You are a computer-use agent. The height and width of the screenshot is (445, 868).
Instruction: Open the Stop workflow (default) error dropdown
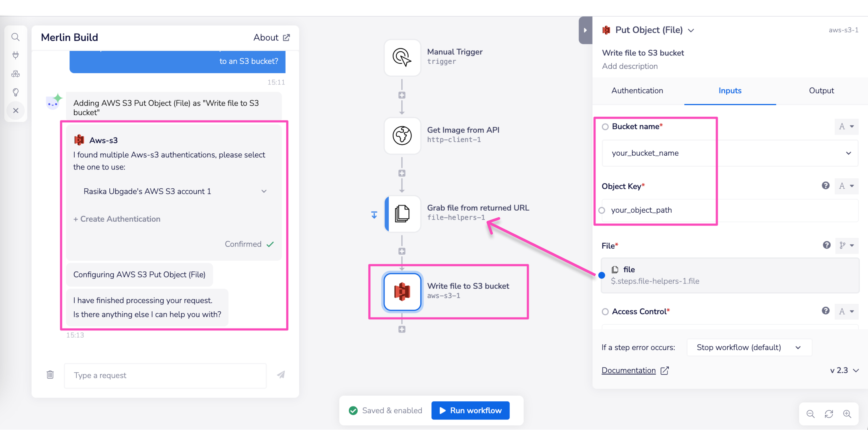749,347
